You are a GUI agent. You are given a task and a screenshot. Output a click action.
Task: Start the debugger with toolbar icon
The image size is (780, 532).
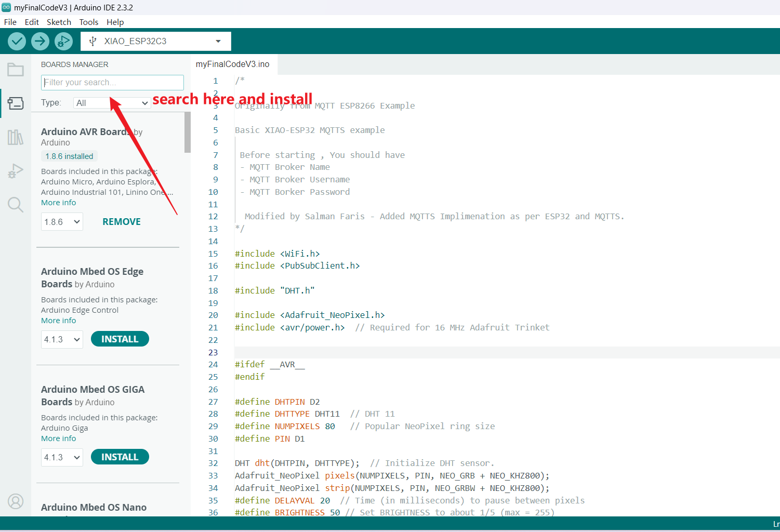point(63,41)
